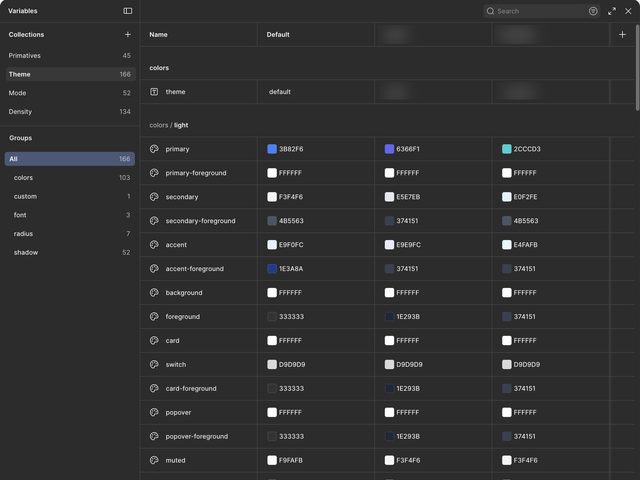This screenshot has width=640, height=480.
Task: Click the 'E5E7EB' secondary value
Action: pos(408,197)
